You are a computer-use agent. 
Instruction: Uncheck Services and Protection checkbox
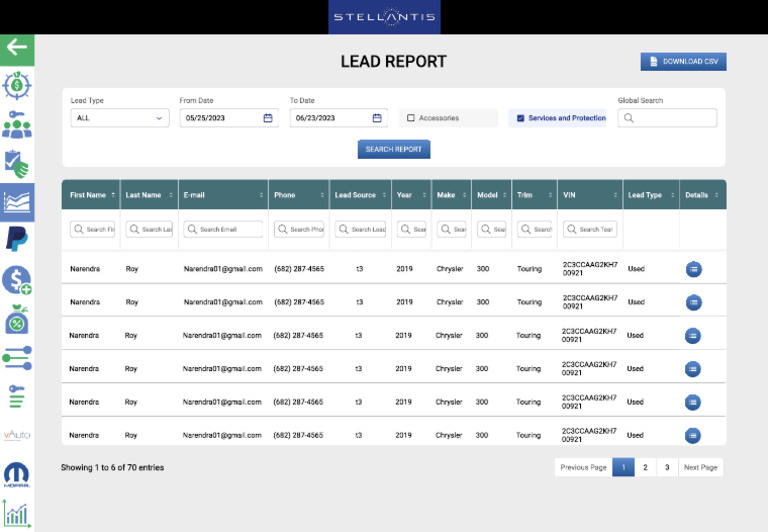(x=520, y=118)
